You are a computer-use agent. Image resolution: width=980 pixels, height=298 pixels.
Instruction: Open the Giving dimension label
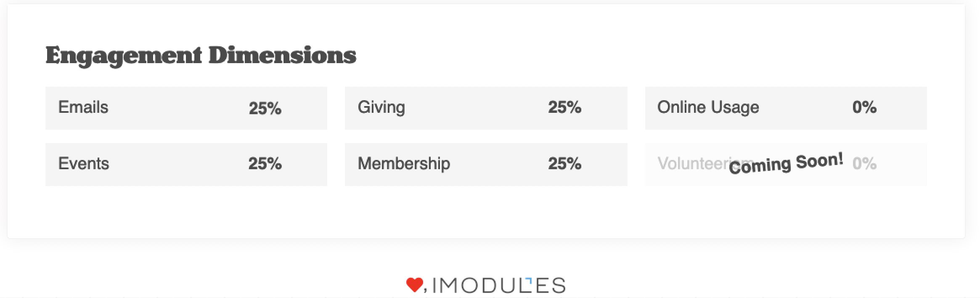[381, 107]
